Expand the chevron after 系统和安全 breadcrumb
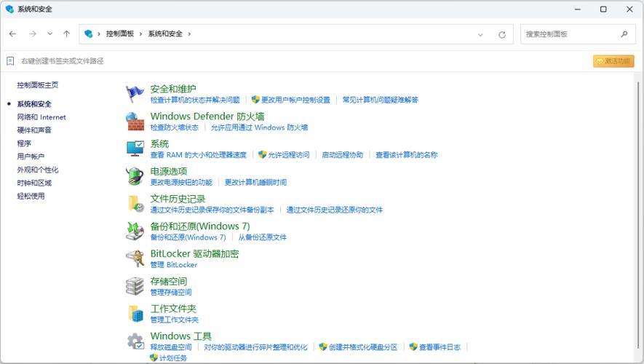The width and height of the screenshot is (644, 364). click(189, 34)
